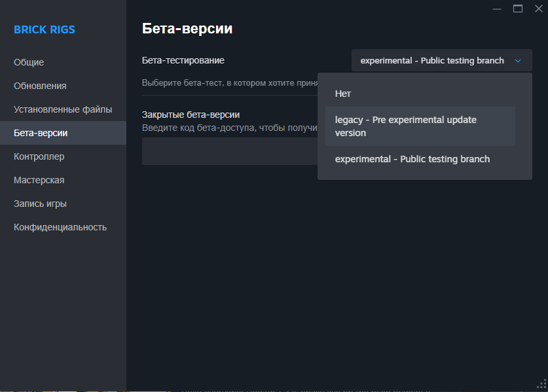Click the window resize grip in the corner

point(541,383)
